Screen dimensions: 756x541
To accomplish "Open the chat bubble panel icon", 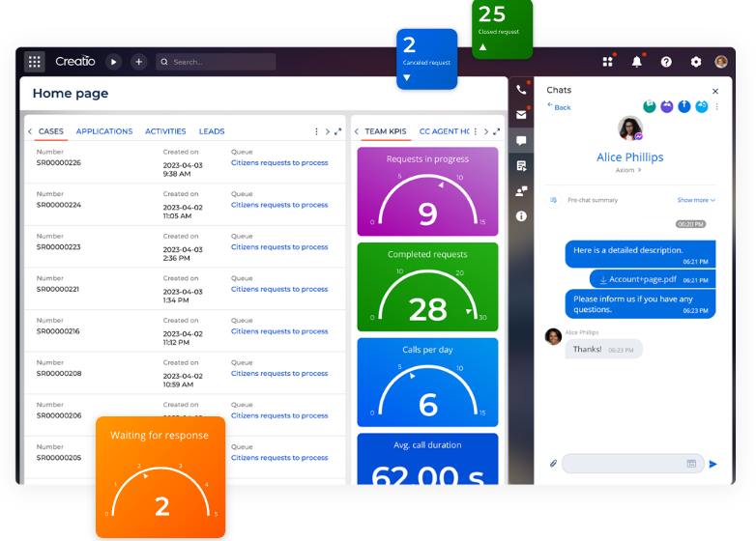I will [x=521, y=140].
